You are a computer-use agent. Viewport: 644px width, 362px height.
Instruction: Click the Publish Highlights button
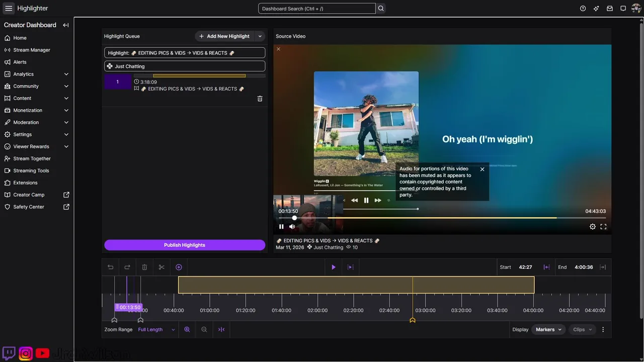point(185,245)
